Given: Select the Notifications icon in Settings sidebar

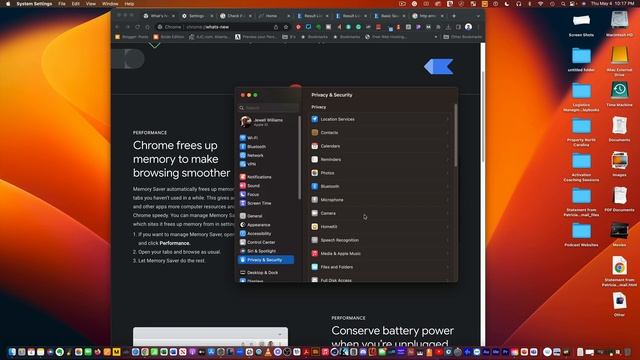Looking at the screenshot, I should coord(243,177).
